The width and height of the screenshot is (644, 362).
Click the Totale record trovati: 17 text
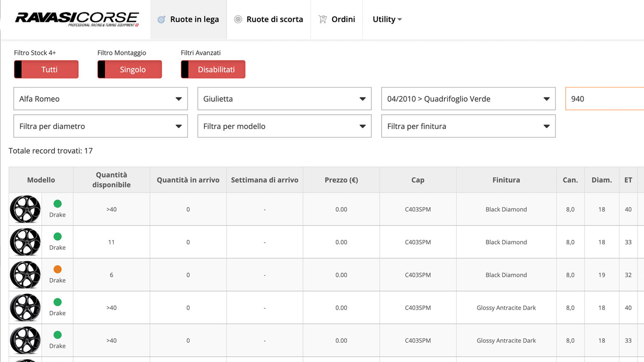(51, 151)
